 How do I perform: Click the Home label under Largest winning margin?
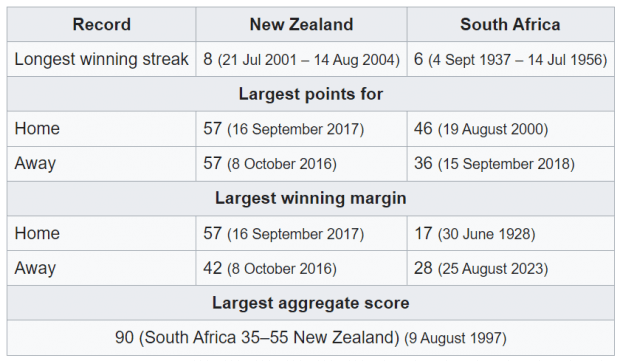pos(101,233)
